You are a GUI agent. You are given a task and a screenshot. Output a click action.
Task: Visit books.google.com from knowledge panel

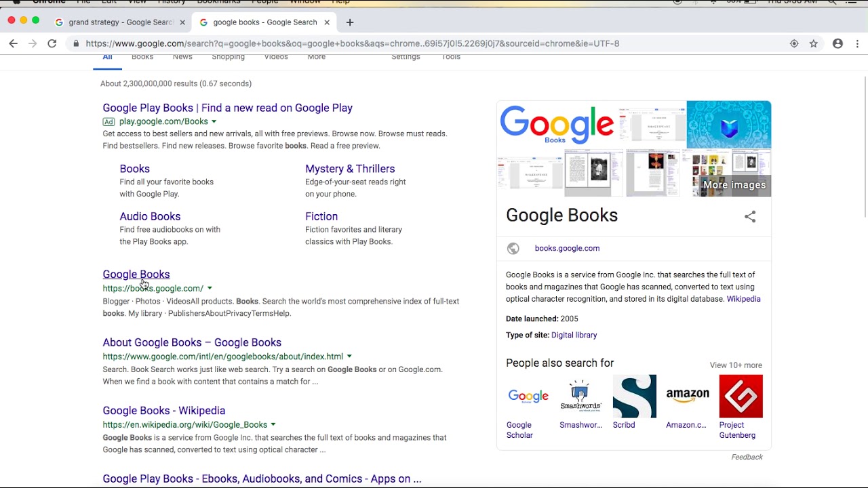(567, 248)
